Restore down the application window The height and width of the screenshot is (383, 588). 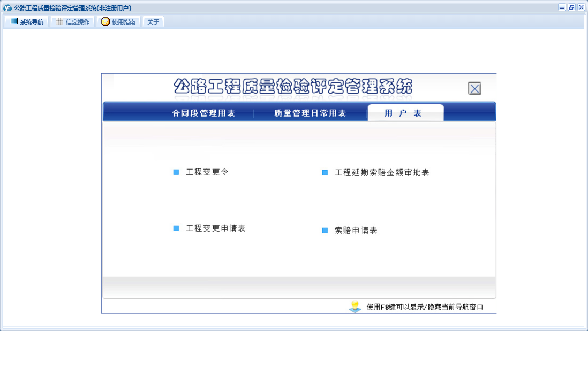pos(571,7)
